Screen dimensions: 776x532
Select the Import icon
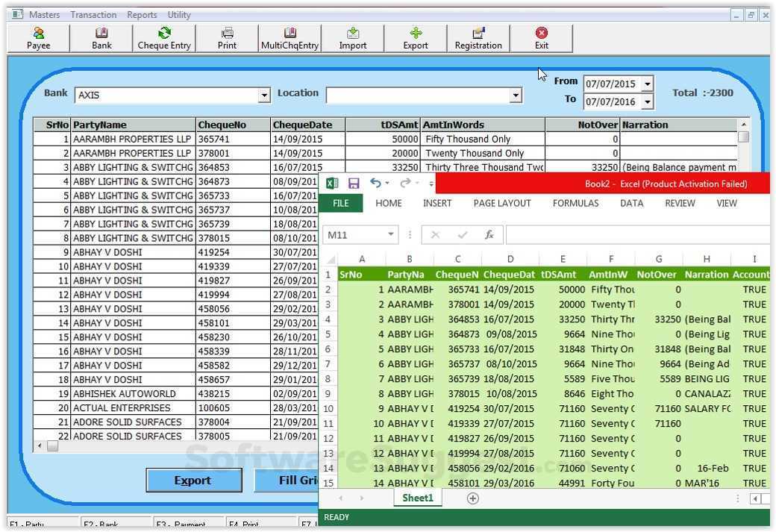click(x=352, y=37)
